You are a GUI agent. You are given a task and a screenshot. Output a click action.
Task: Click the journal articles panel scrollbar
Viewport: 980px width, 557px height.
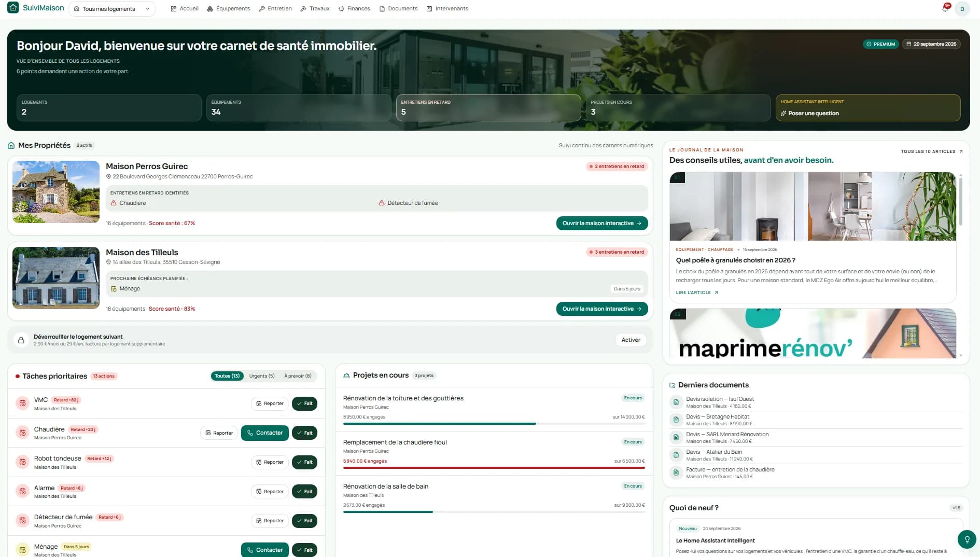pyautogui.click(x=960, y=202)
